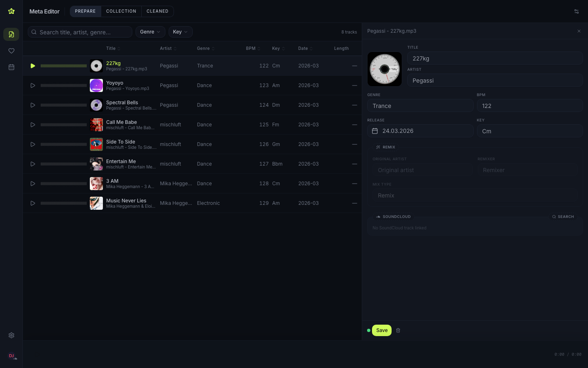
Task: Open the favorites heart icon in sidebar
Action: 11,51
